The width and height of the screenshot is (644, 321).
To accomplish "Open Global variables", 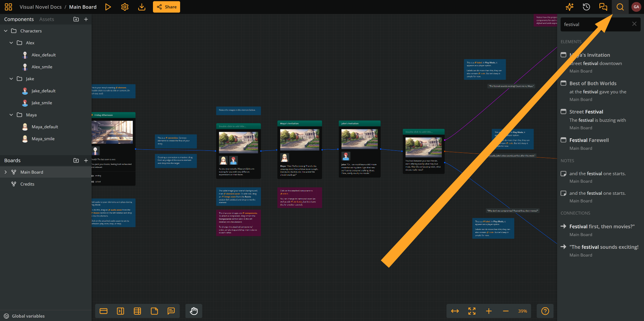I will pyautogui.click(x=28, y=316).
